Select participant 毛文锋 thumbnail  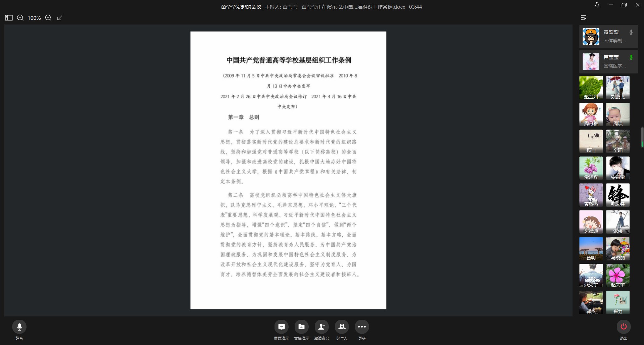[618, 195]
